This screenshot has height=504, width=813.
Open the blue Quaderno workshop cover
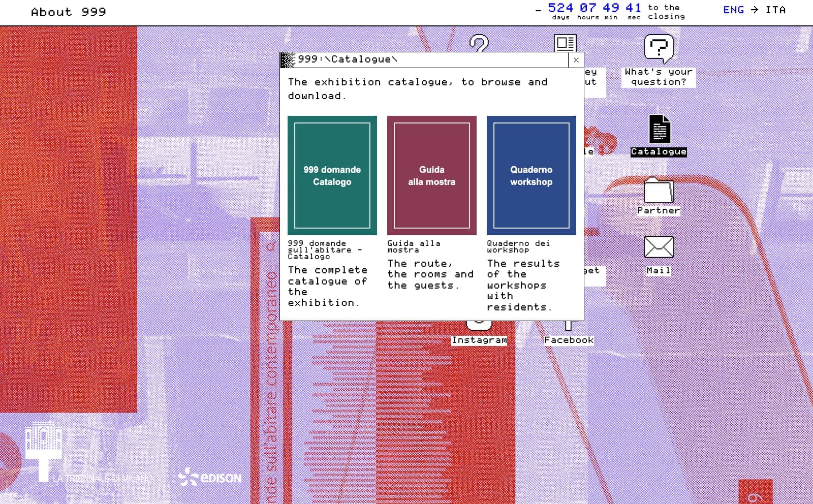[531, 175]
